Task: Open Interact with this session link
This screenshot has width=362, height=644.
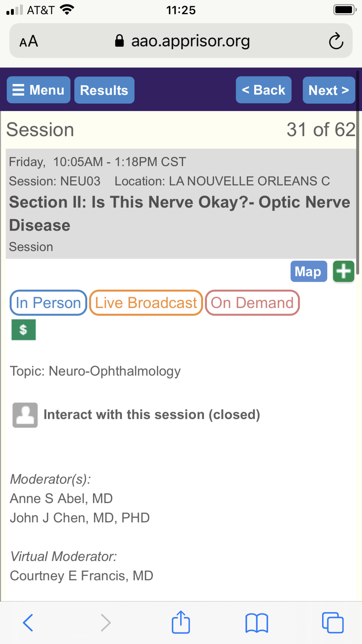Action: pos(152,415)
